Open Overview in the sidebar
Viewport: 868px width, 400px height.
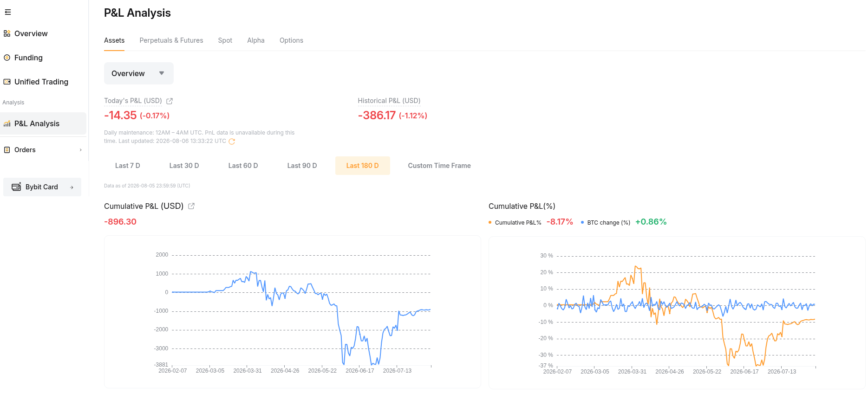pyautogui.click(x=31, y=33)
